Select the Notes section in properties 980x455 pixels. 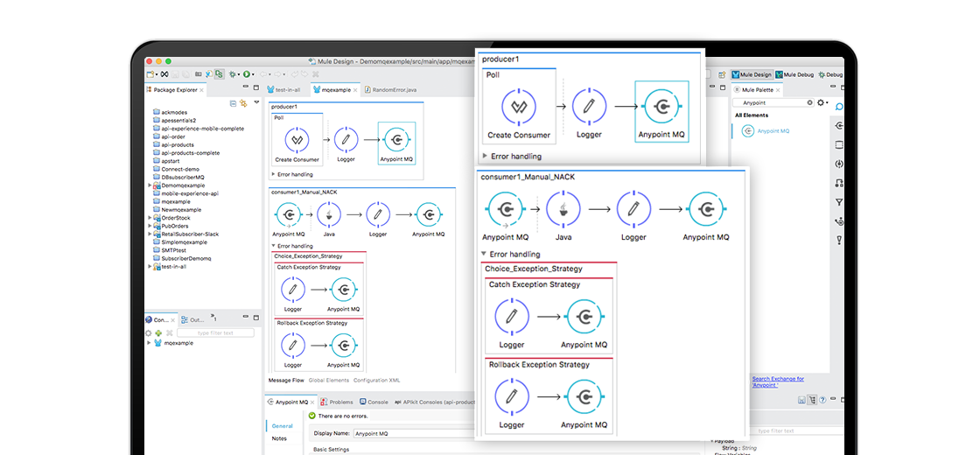click(279, 438)
